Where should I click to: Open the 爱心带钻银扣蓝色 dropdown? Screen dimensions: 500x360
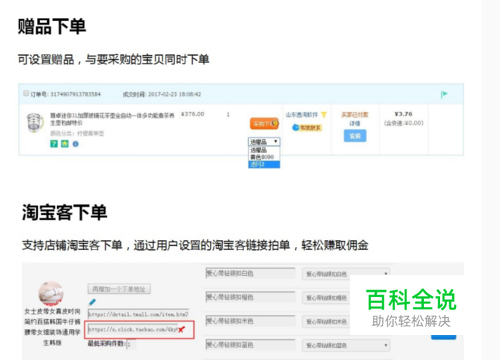(346, 345)
